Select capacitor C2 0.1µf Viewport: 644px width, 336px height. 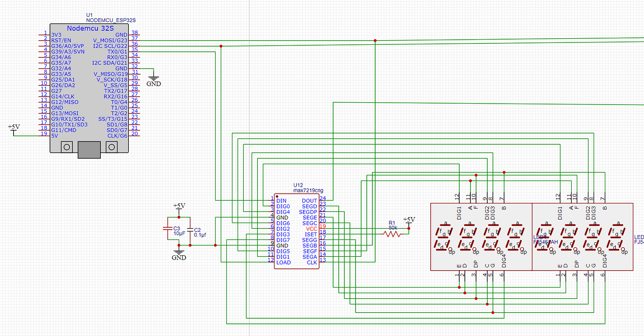(190, 230)
